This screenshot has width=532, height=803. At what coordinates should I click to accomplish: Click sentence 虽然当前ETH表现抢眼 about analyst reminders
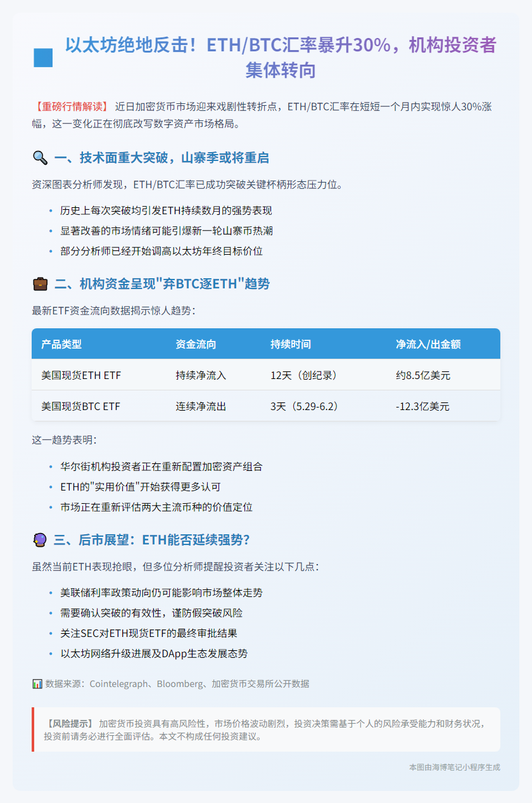click(x=175, y=566)
